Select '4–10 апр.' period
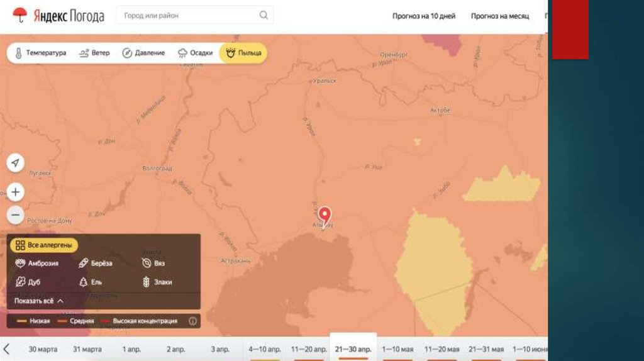 click(265, 350)
